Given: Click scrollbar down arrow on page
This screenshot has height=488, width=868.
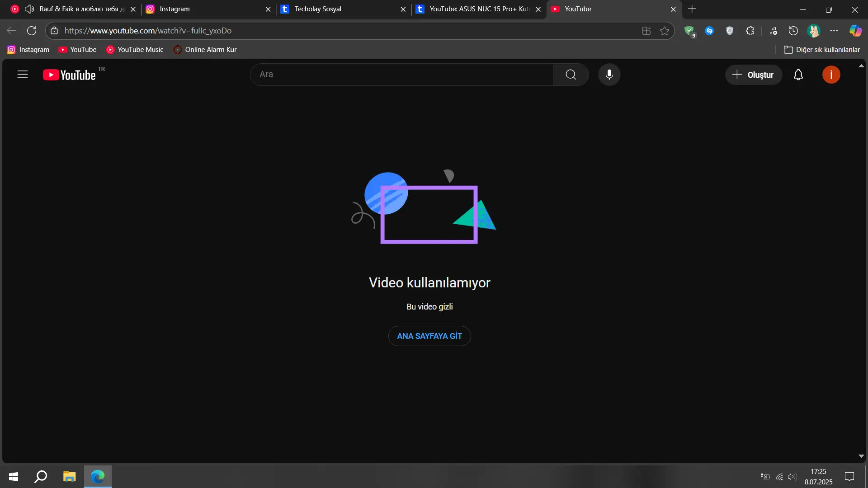Looking at the screenshot, I should click(861, 456).
